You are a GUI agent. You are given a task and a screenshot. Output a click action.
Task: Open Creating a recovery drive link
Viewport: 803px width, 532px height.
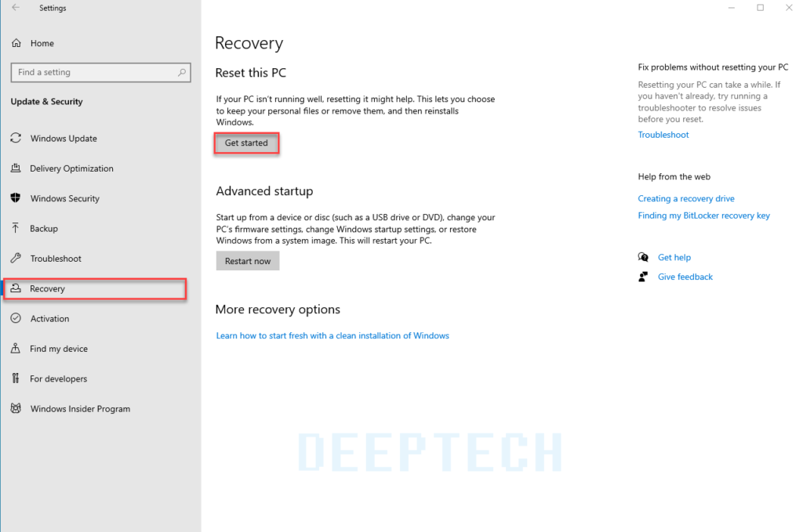tap(685, 198)
